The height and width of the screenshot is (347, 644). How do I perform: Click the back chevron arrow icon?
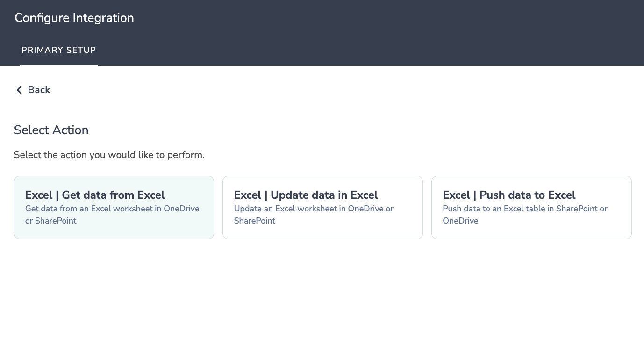click(x=19, y=90)
